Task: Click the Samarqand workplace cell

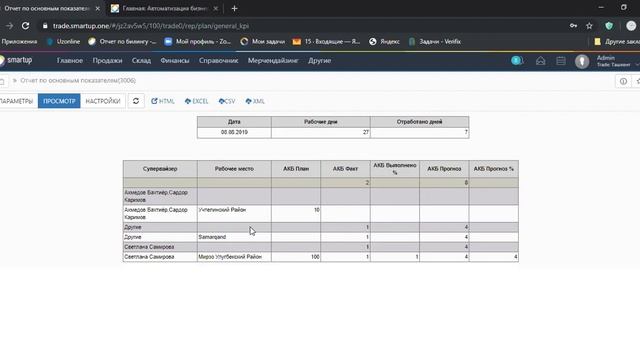Action: tap(234, 237)
